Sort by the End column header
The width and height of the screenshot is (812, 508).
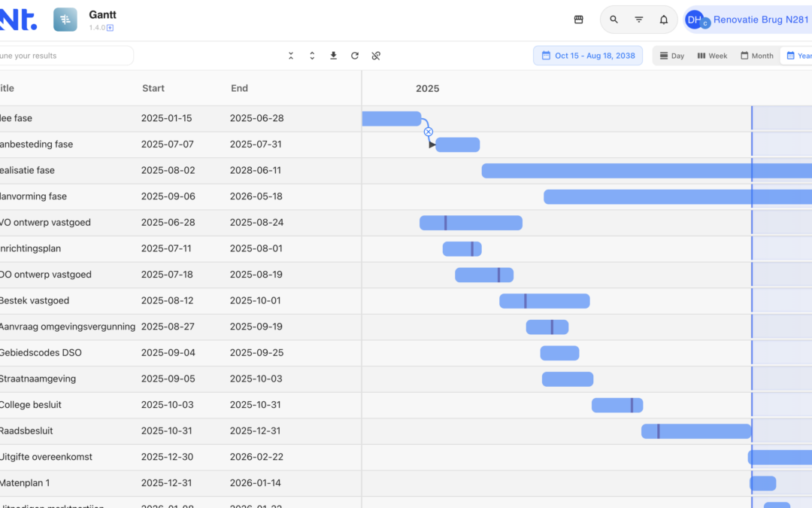coord(239,88)
